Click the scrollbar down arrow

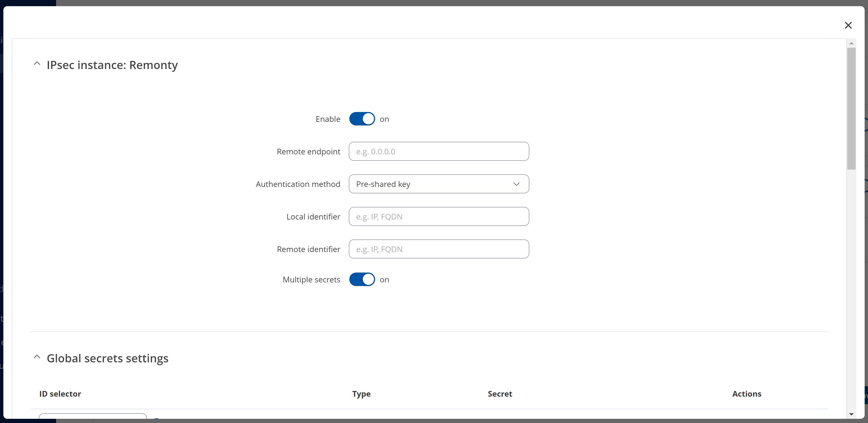[x=851, y=414]
